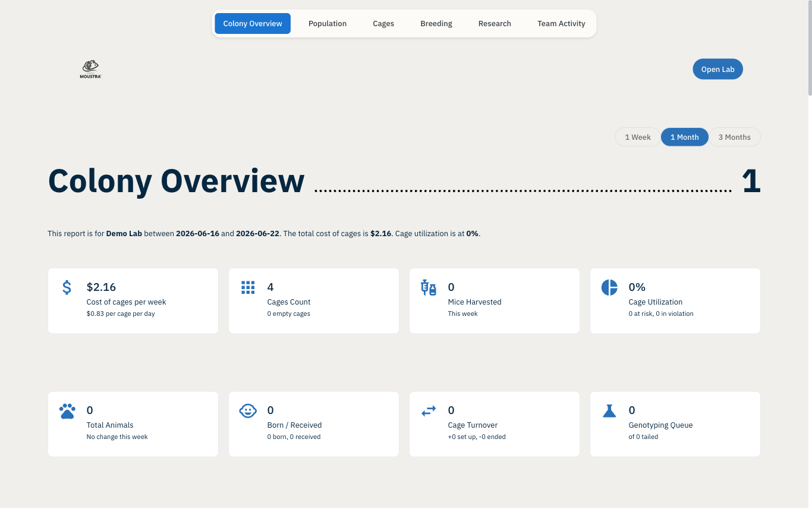Click "$0.83 per cage per day" text
The image size is (812, 508).
click(x=121, y=313)
